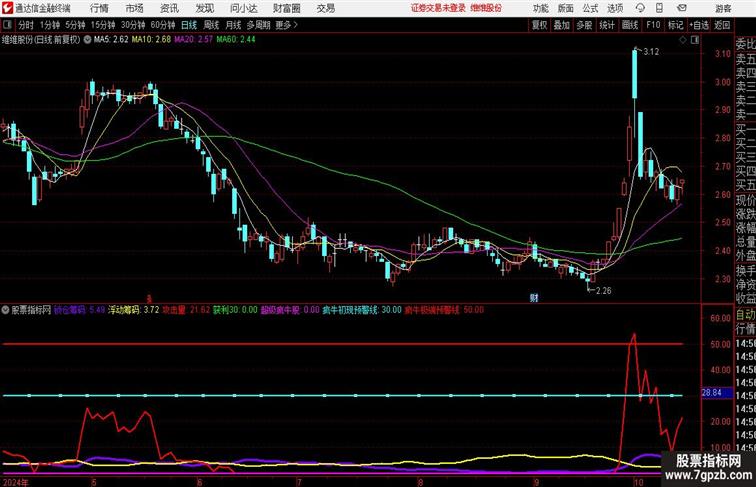This screenshot has height=487, width=756.
Task: Click the 疯牛初现预警线: 30.00 label
Action: point(362,310)
